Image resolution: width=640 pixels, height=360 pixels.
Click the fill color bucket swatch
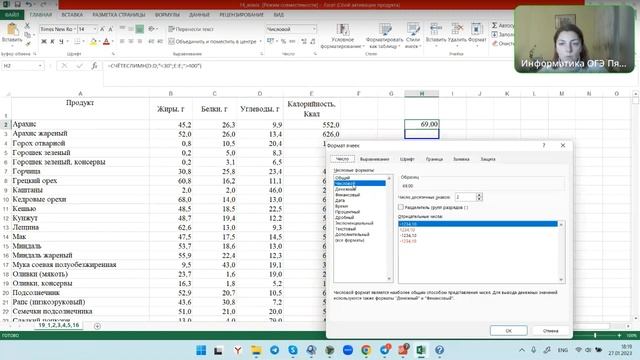pos(93,41)
